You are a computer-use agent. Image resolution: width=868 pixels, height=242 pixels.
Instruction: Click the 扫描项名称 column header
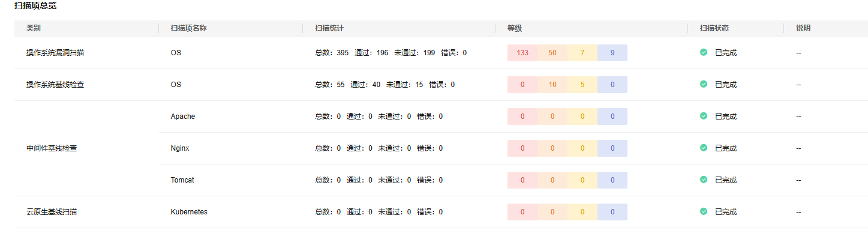coord(189,28)
